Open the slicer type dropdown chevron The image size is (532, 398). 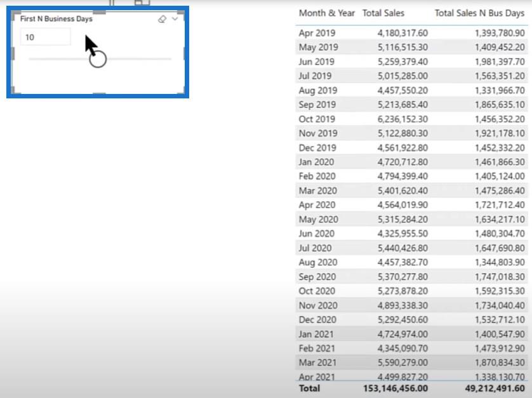coord(175,19)
